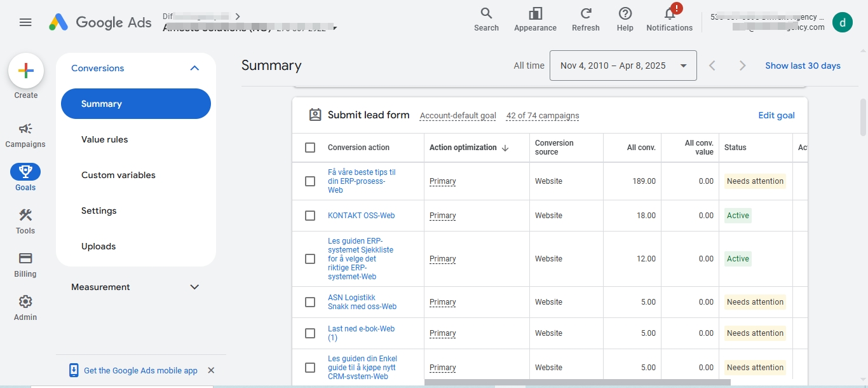Go to next date range

pyautogui.click(x=742, y=66)
